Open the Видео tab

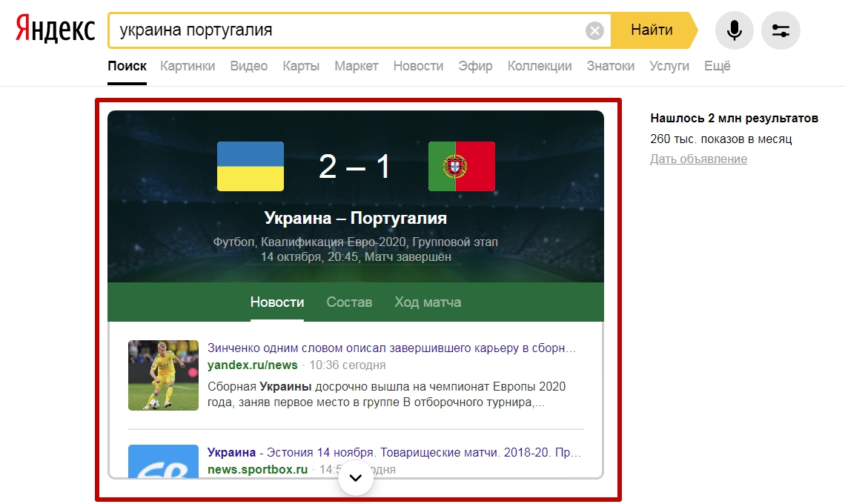click(x=249, y=66)
